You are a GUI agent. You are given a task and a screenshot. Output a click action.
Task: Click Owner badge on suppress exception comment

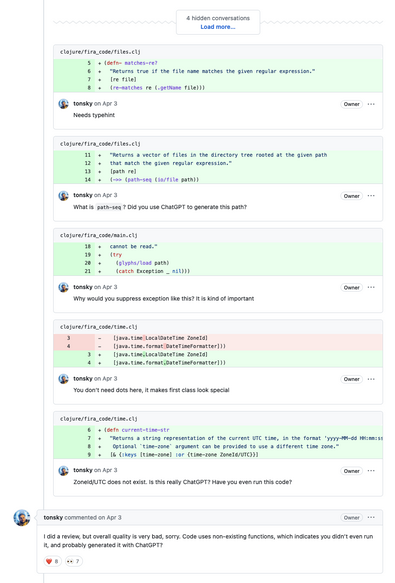(351, 287)
